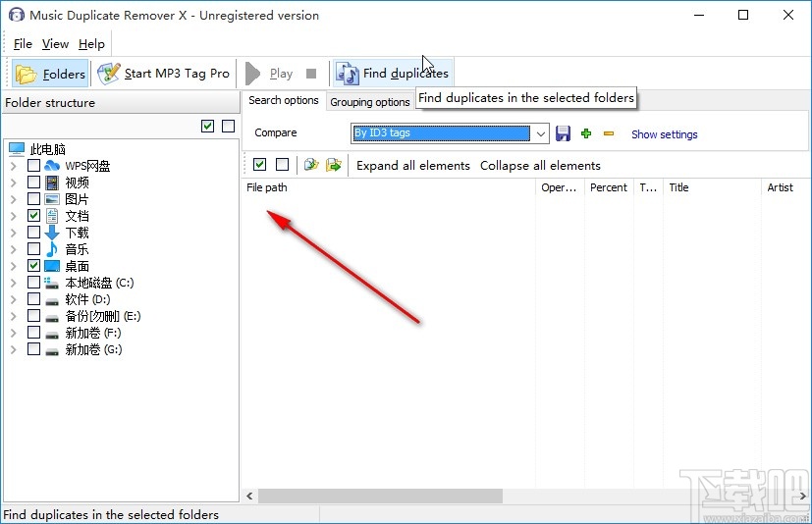Click the Stop playback square
This screenshot has height=524, width=812.
[311, 74]
